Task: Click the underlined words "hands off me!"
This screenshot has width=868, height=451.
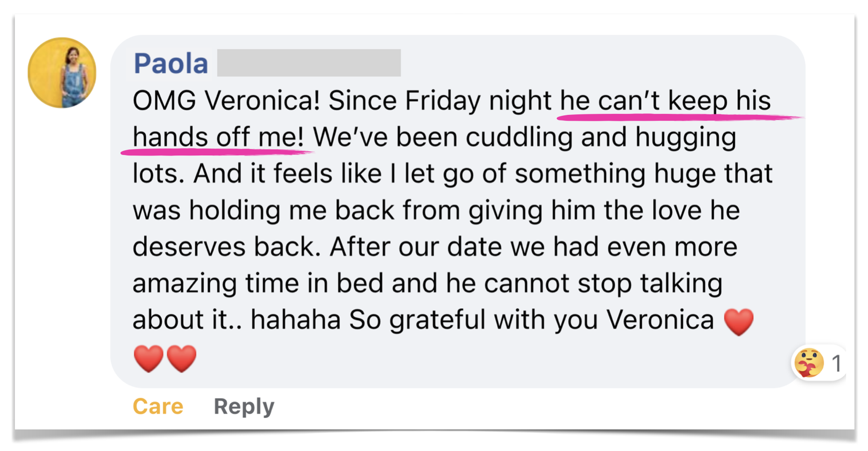Action: (218, 137)
